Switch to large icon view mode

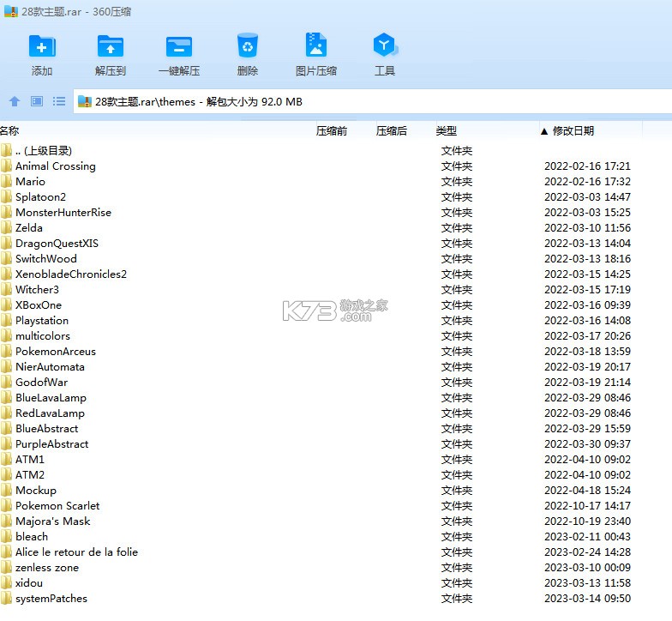click(37, 101)
